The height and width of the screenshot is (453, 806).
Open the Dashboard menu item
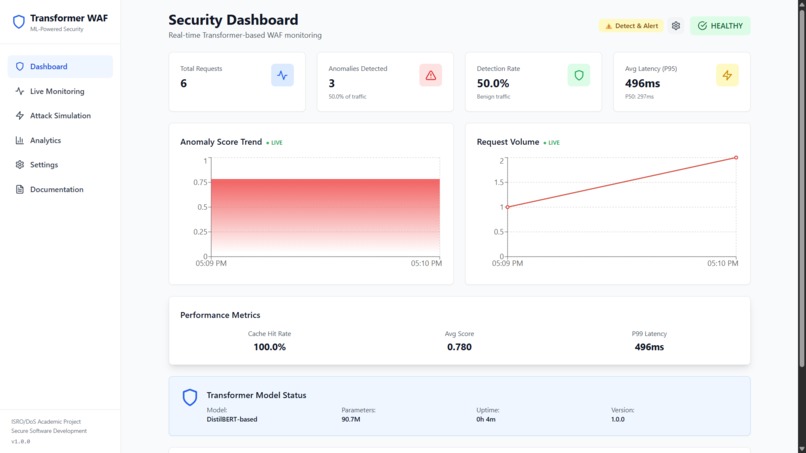click(60, 66)
